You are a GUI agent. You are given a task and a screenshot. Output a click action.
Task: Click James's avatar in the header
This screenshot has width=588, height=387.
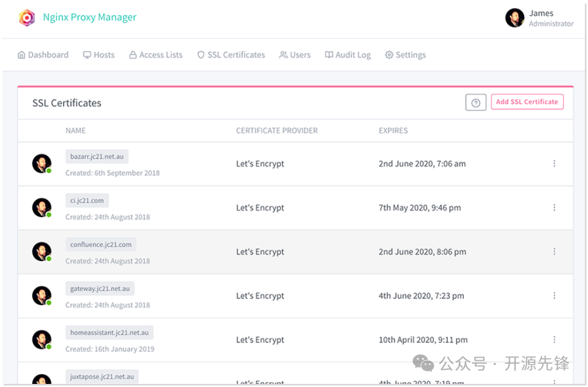click(515, 18)
